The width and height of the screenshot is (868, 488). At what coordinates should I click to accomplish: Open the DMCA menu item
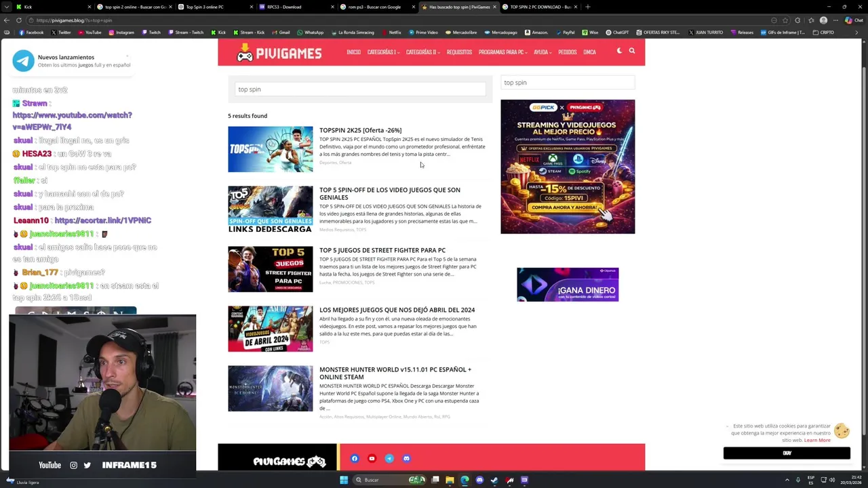coord(589,52)
